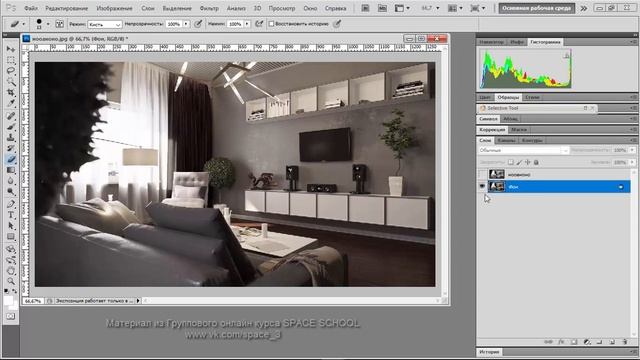Viewport: 640px width, 360px height.
Task: Switch to the Навигатор tab
Action: point(491,42)
